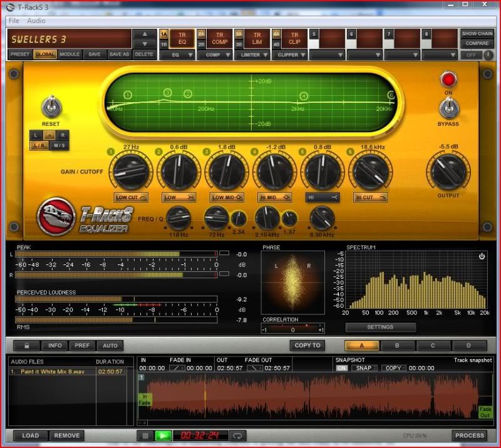Toggle the AUTO button
The width and height of the screenshot is (501, 448).
click(x=110, y=345)
